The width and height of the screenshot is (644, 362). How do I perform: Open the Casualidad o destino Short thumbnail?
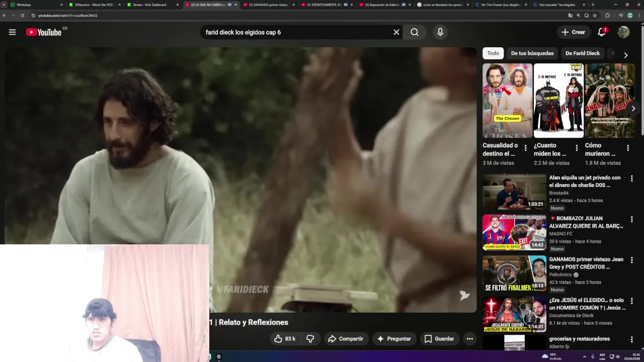pyautogui.click(x=507, y=101)
